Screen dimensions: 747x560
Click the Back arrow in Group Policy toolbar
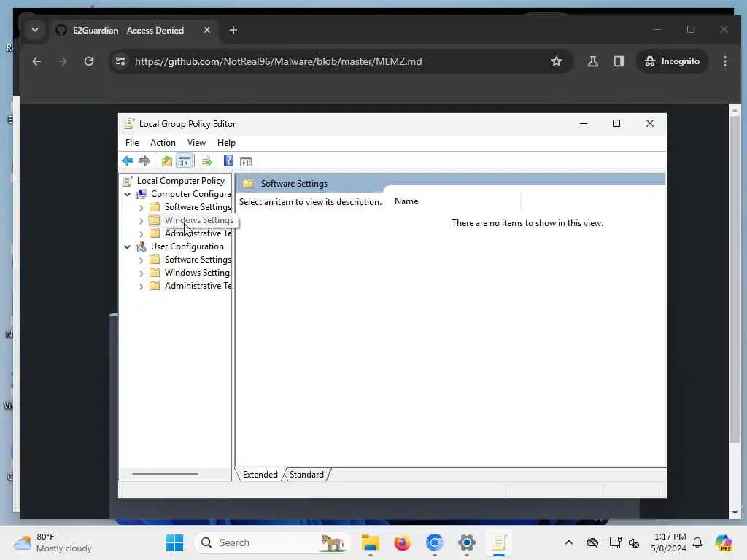[128, 161]
